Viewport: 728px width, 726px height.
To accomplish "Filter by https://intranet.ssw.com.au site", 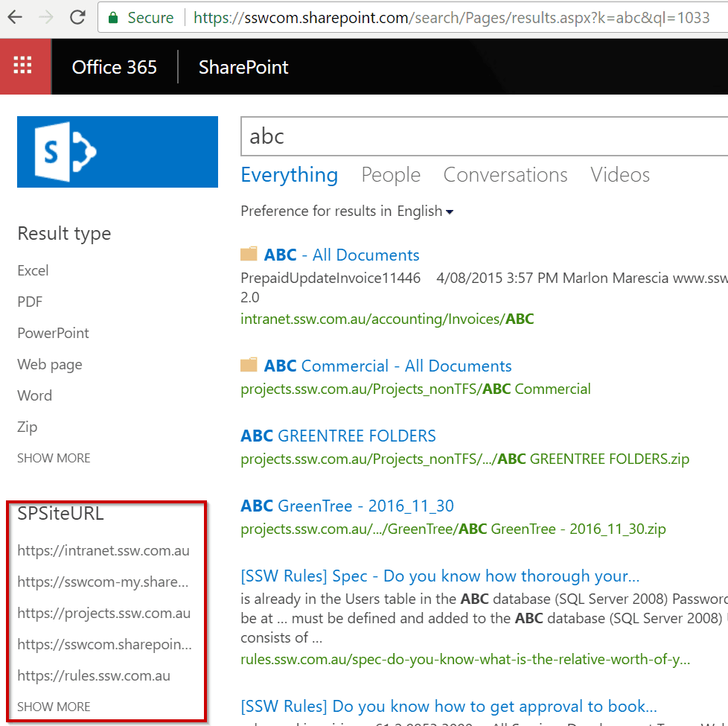I will (103, 551).
